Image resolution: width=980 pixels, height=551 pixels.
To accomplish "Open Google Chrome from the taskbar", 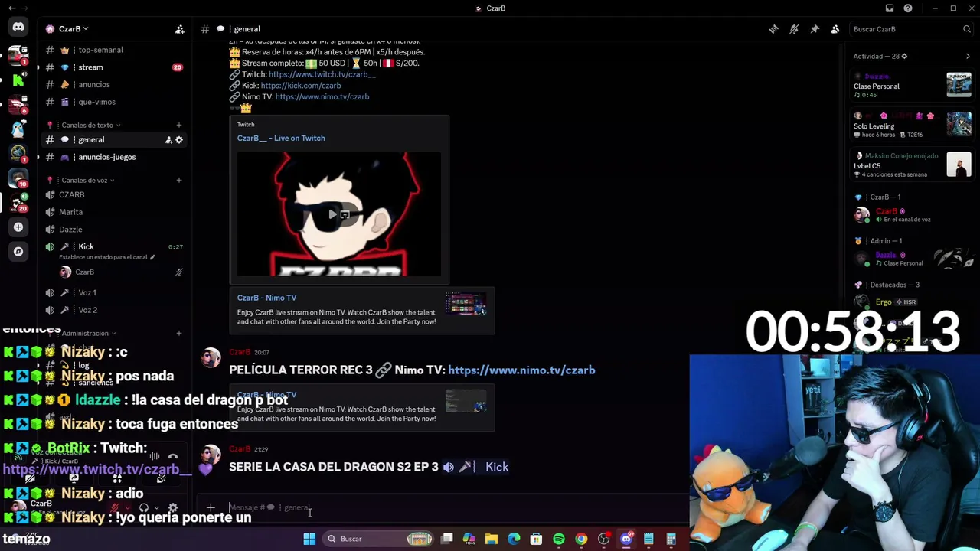I will point(581,539).
